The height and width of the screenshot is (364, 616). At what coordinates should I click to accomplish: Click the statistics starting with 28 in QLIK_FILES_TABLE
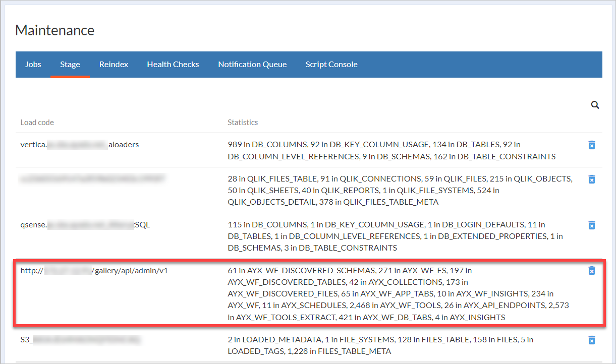click(x=400, y=191)
